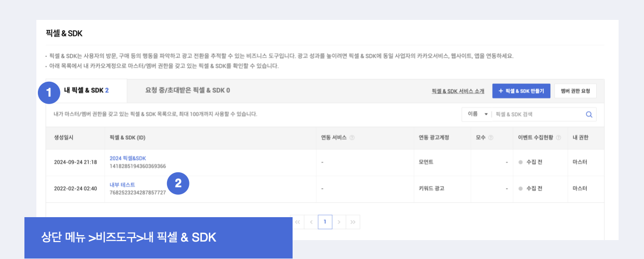
Task: Click the 모먼트 ad account cell
Action: (426, 162)
